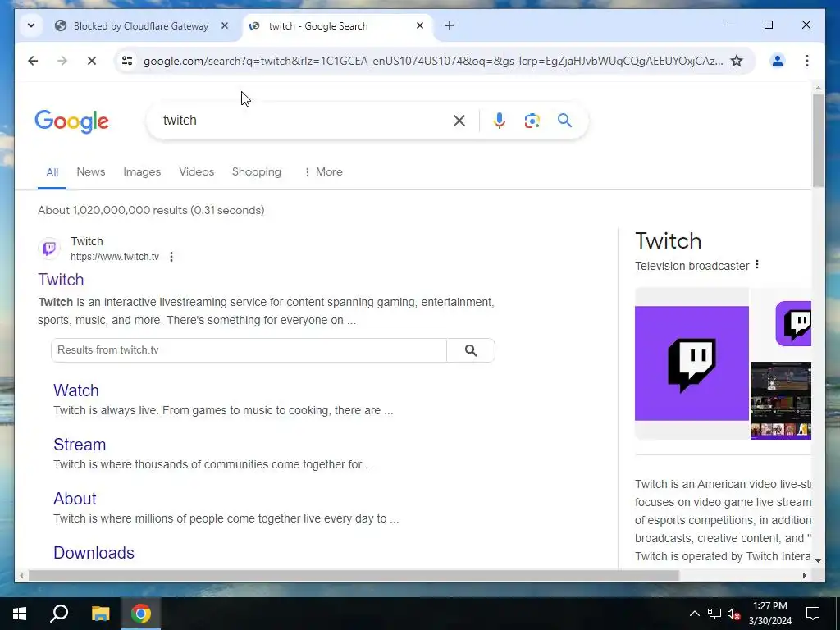The height and width of the screenshot is (630, 840).
Task: Go back using the browser back arrow
Action: (33, 61)
